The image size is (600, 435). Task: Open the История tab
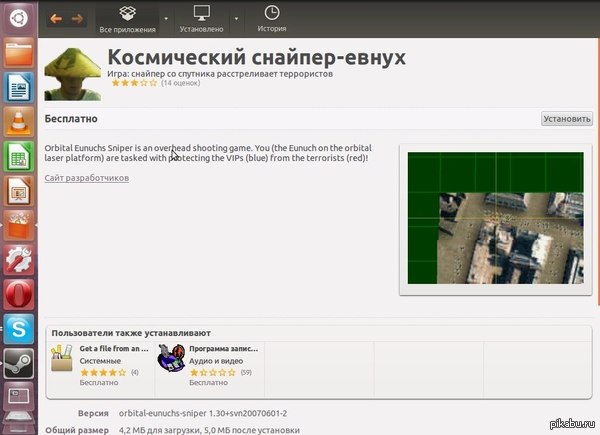click(271, 18)
